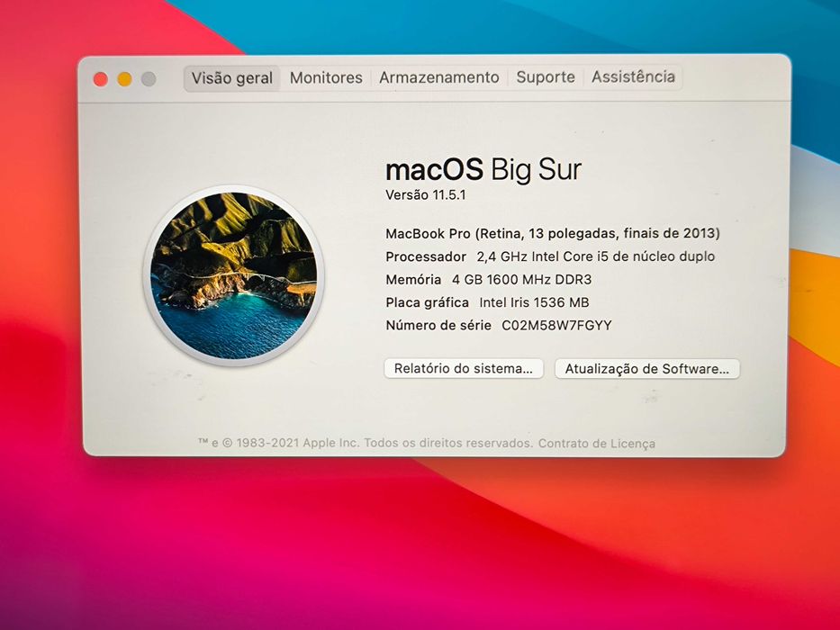
Task: Click the disabled gray zoom button
Action: pos(149,79)
